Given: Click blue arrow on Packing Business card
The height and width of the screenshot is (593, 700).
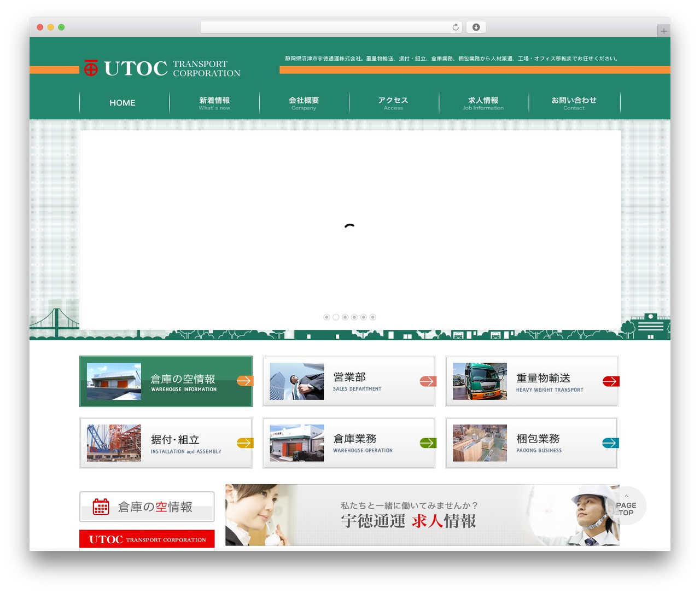Looking at the screenshot, I should [610, 443].
